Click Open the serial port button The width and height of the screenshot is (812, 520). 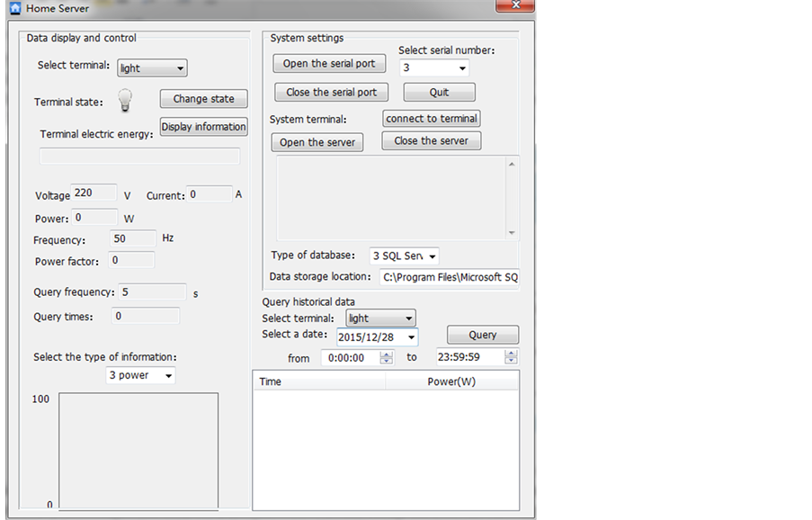(329, 64)
